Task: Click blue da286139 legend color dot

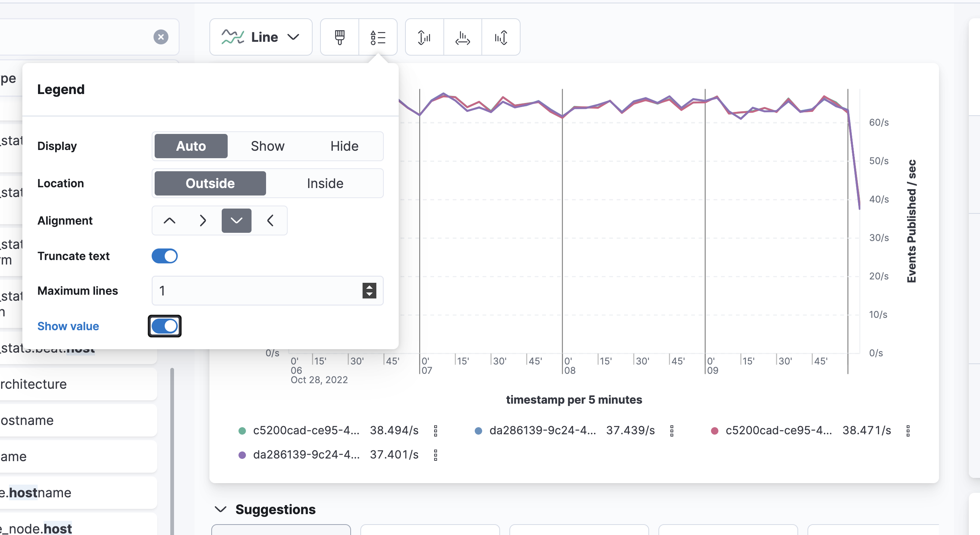Action: click(x=478, y=431)
